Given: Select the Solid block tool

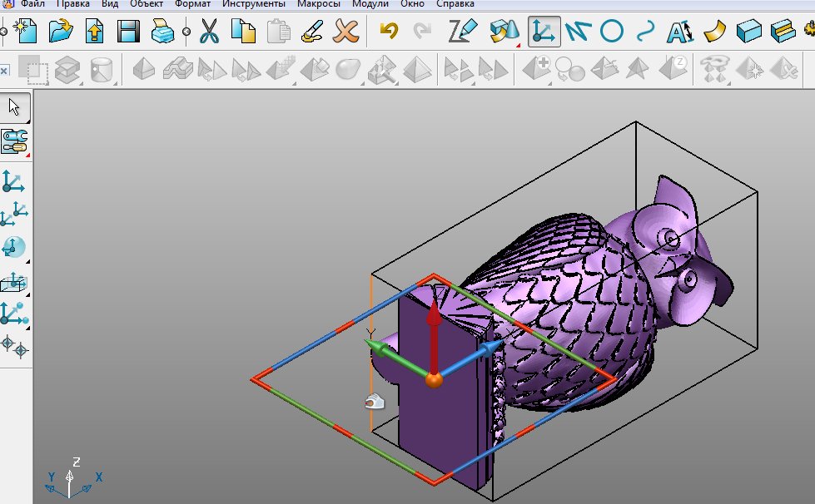Looking at the screenshot, I should click(749, 31).
